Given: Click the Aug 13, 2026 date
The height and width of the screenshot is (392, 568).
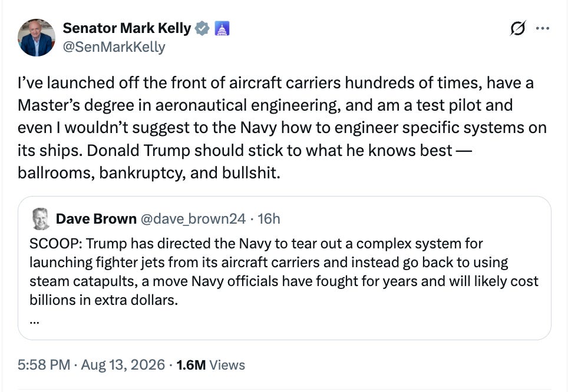Looking at the screenshot, I should (123, 364).
